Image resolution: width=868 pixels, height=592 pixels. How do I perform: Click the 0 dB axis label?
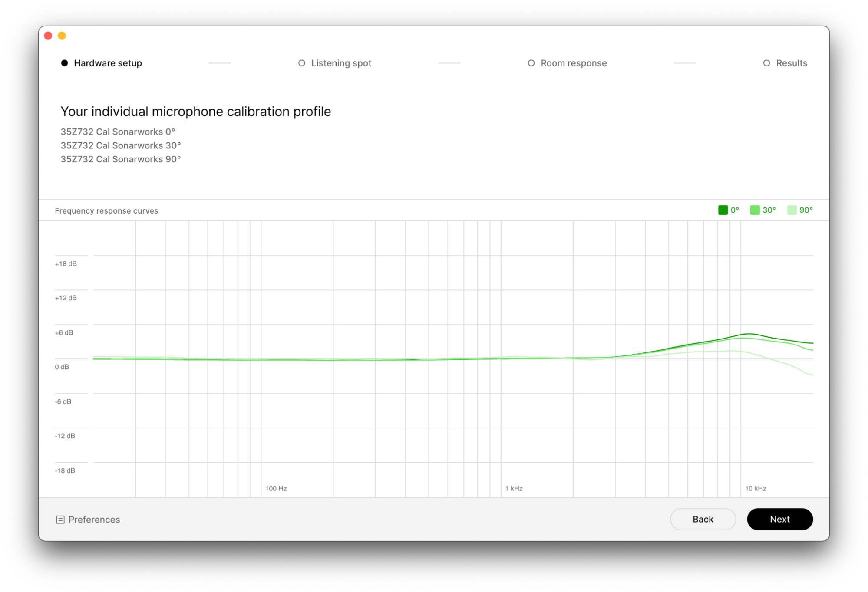click(62, 367)
